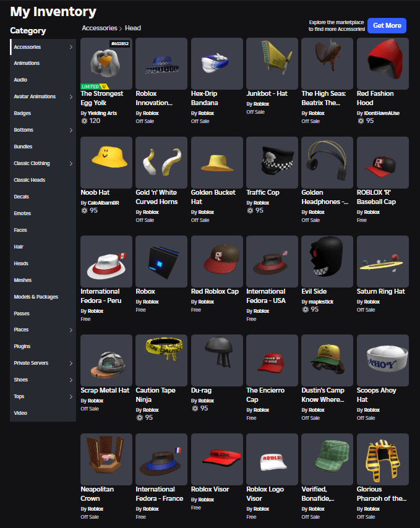The height and width of the screenshot is (528, 420).
Task: Expand the Accessories category chevron
Action: [71, 47]
